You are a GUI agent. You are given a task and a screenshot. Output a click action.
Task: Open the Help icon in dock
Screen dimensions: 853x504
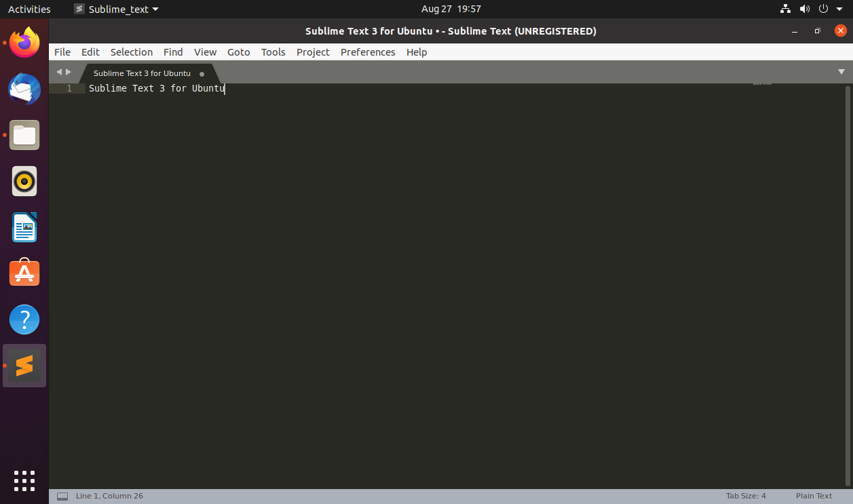pyautogui.click(x=24, y=319)
